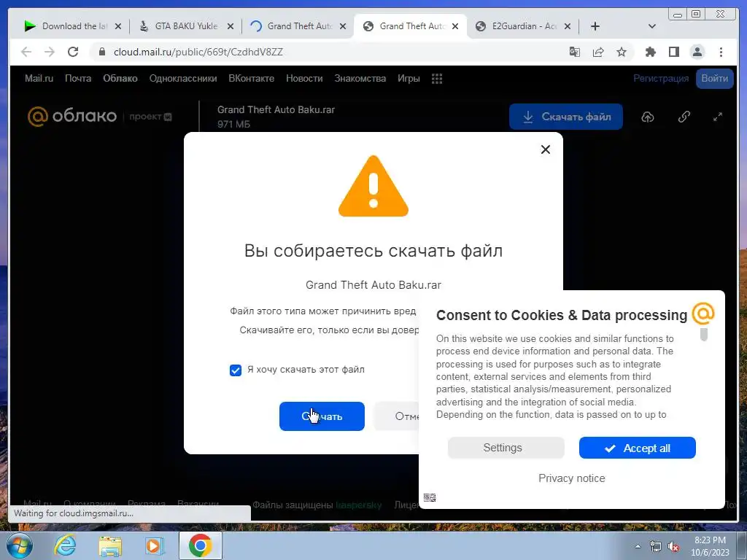Open cookie Settings button
Image resolution: width=747 pixels, height=560 pixels.
coord(506,448)
